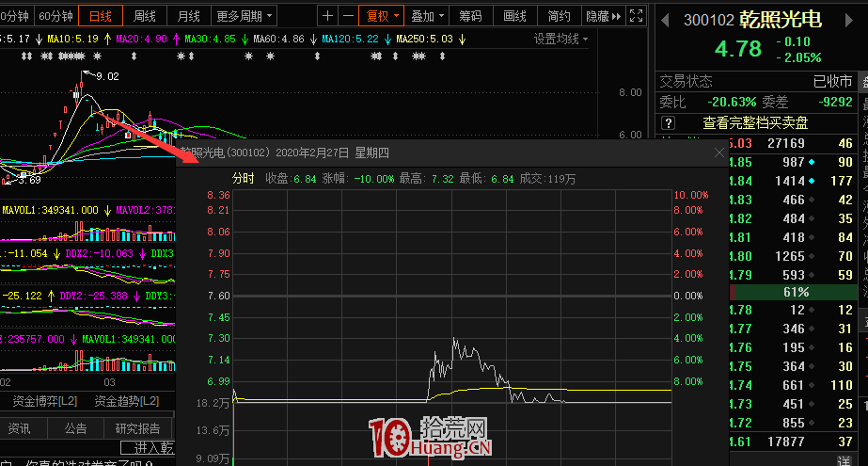Click the plus zoom-in icon
Screen dimensions: 868x466
click(327, 16)
